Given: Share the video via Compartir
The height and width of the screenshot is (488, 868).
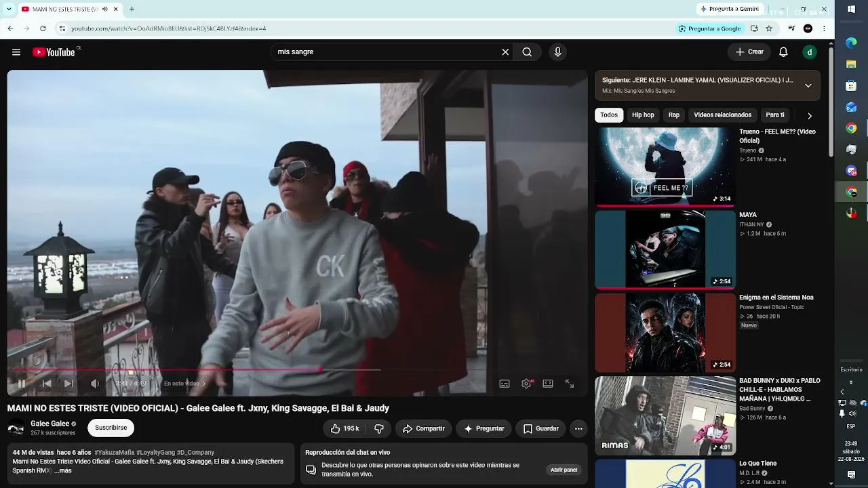Looking at the screenshot, I should [x=423, y=428].
